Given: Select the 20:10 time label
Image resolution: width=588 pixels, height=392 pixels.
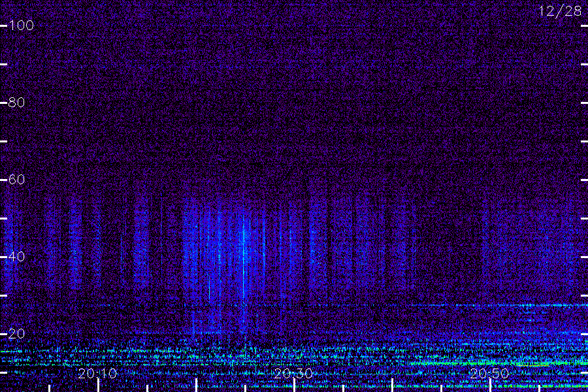Looking at the screenshot, I should [97, 373].
